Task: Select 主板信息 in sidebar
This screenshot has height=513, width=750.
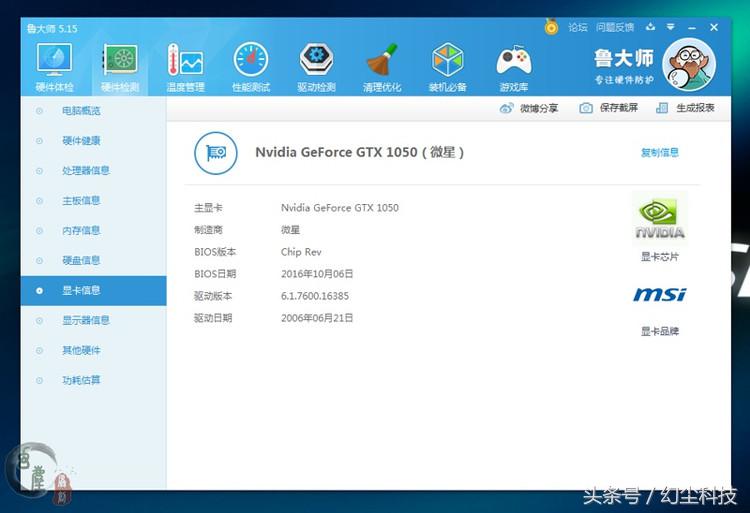Action: pos(94,201)
